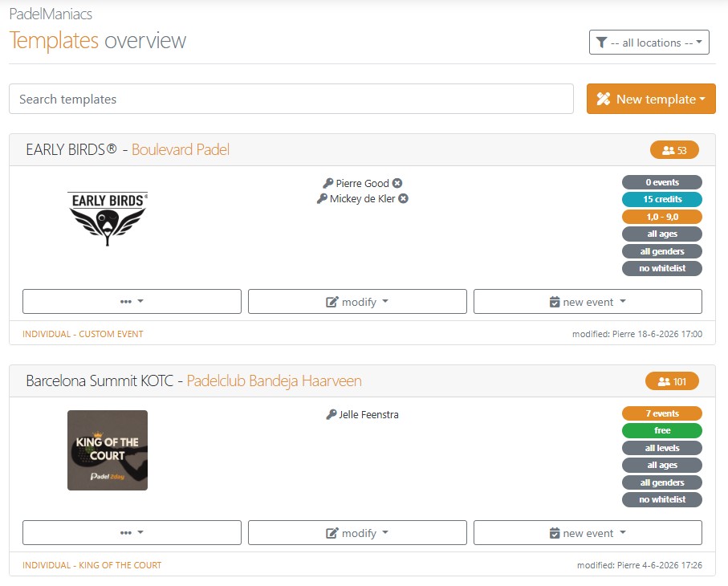Open the modify dropdown for EARLY BIRDS

click(357, 301)
